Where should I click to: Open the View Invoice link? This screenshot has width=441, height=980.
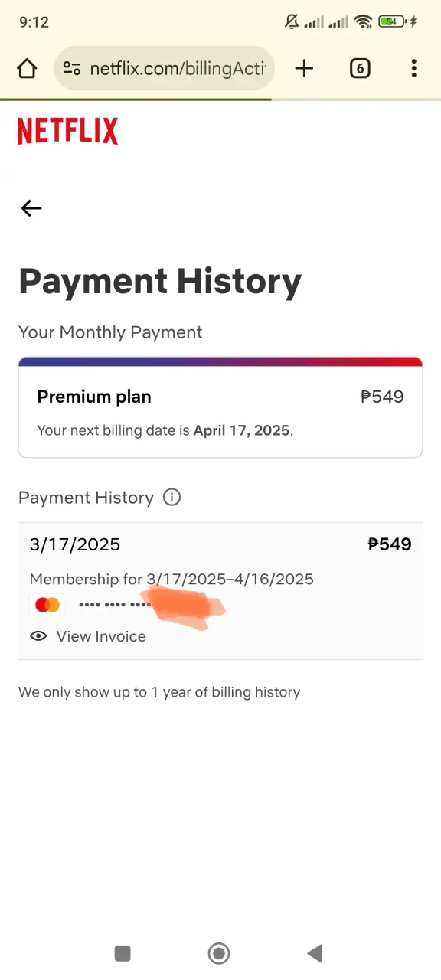click(101, 636)
